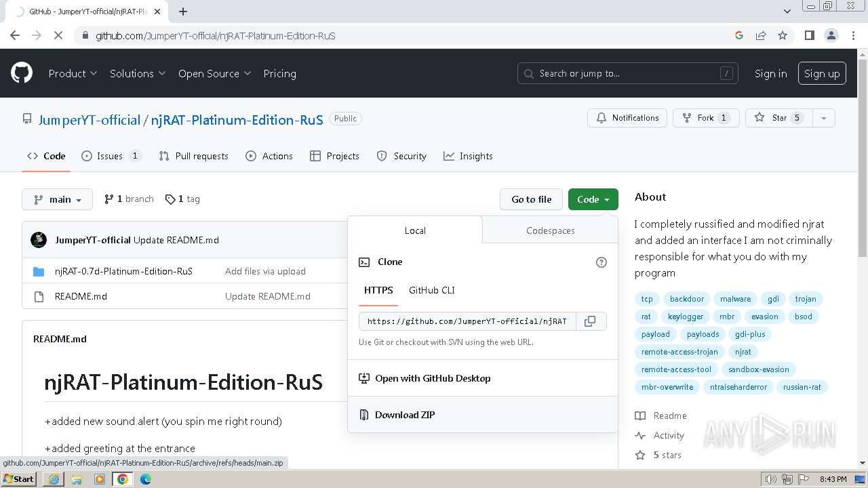Launch Internet Explorer from taskbar
Image resolution: width=868 pixels, height=488 pixels.
(54, 479)
